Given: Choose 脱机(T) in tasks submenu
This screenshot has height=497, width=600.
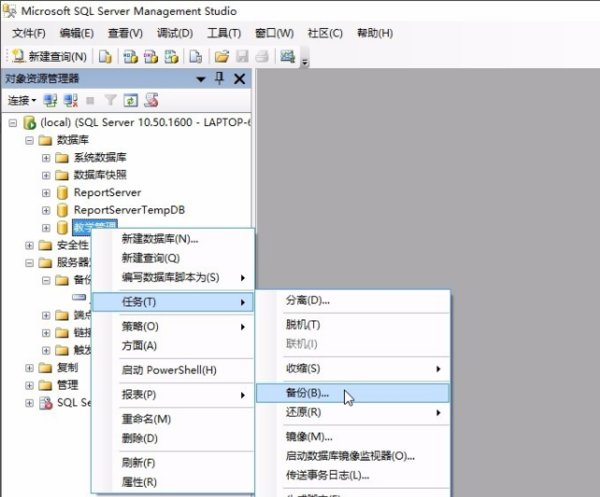Looking at the screenshot, I should pyautogui.click(x=353, y=325).
